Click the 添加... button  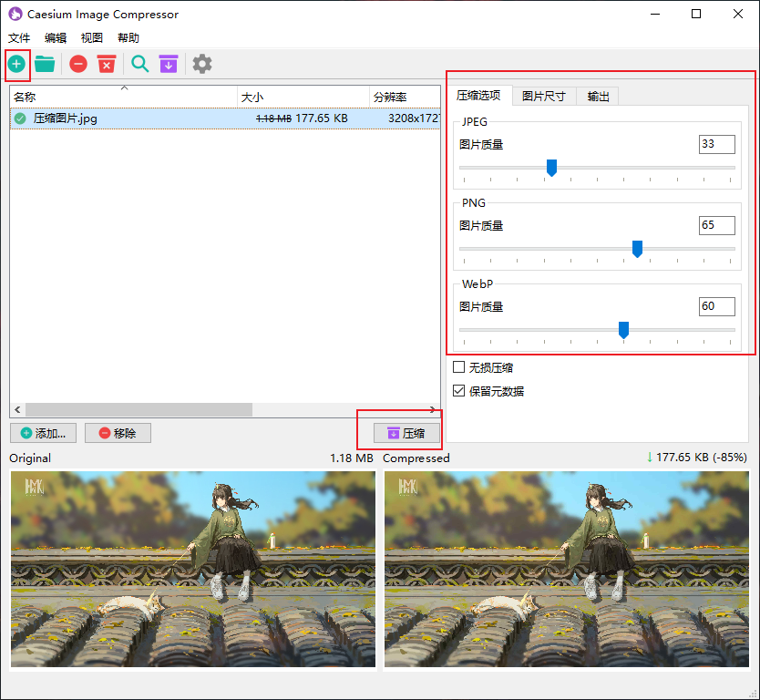click(x=43, y=433)
